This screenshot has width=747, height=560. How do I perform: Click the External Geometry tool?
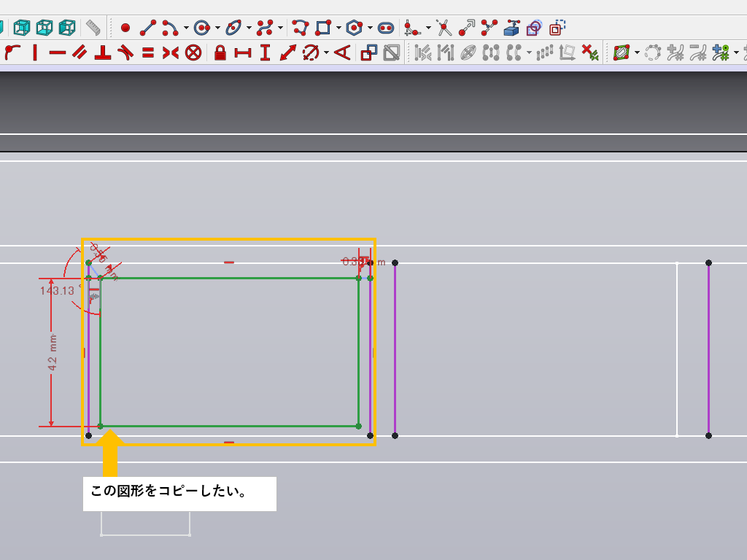pos(512,28)
